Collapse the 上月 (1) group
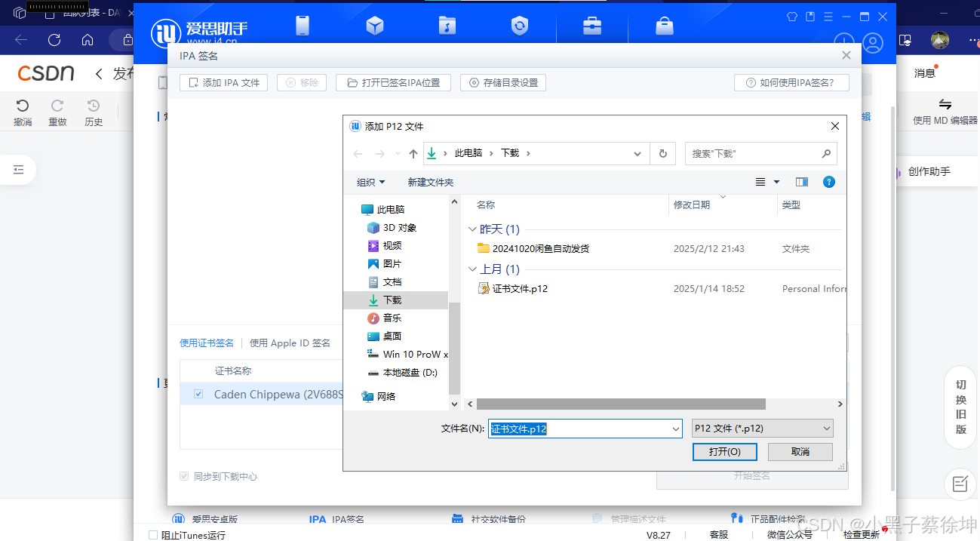The width and height of the screenshot is (980, 541). point(472,269)
